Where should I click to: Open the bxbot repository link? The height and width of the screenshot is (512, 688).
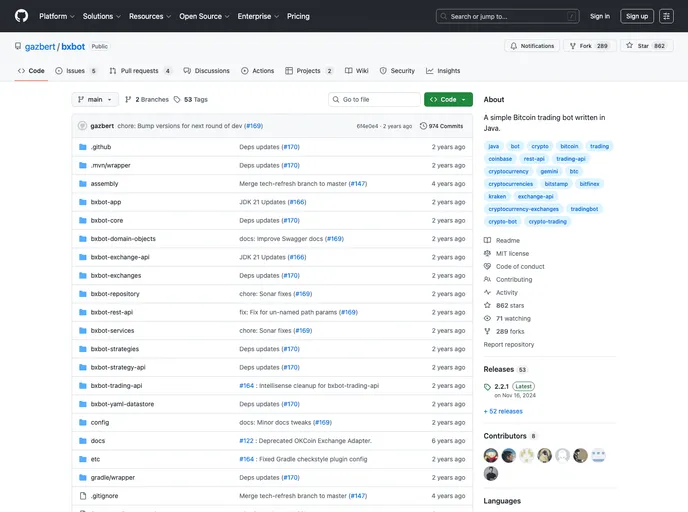(73, 47)
